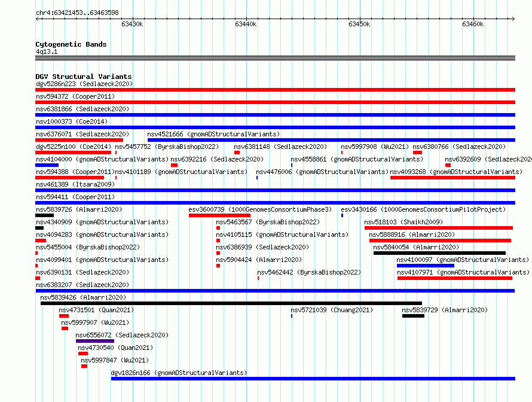Open the nsv4521666 (gnomADStructuralVariants) label
This screenshot has height=402, width=532.
click(x=213, y=134)
